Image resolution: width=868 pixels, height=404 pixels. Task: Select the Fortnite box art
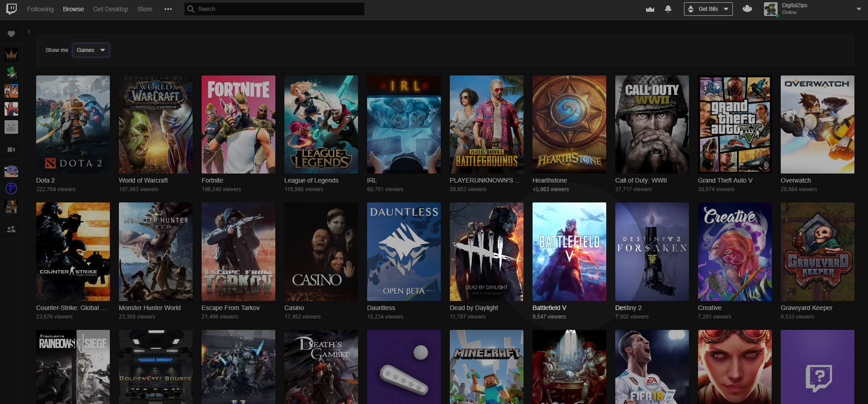(x=238, y=124)
